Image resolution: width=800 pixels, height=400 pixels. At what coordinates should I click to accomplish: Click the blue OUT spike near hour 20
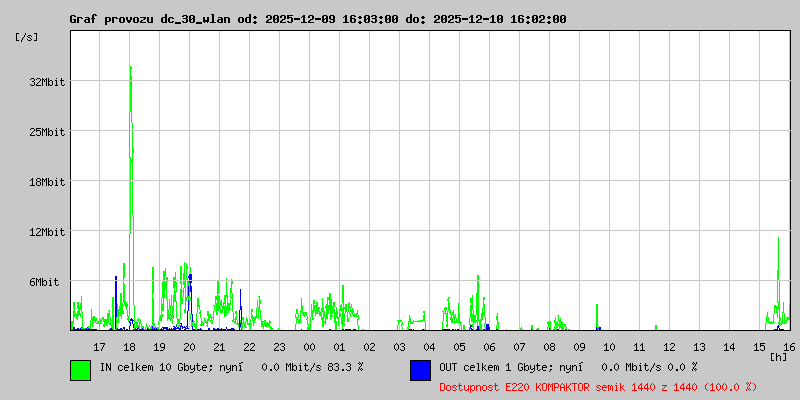[x=190, y=301]
